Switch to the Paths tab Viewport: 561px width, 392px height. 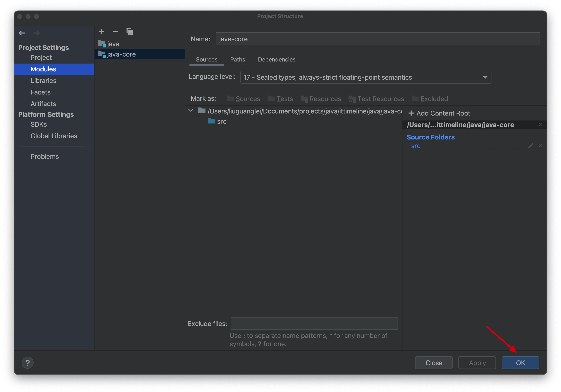point(238,60)
